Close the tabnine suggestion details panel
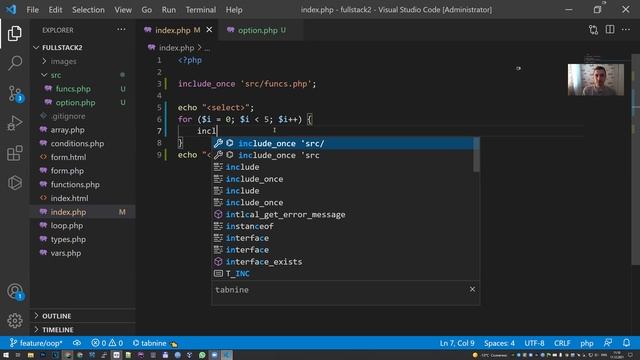 472,289
